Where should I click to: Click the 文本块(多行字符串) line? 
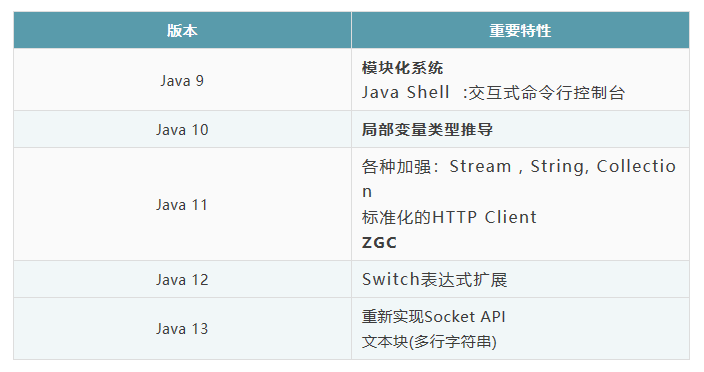429,341
